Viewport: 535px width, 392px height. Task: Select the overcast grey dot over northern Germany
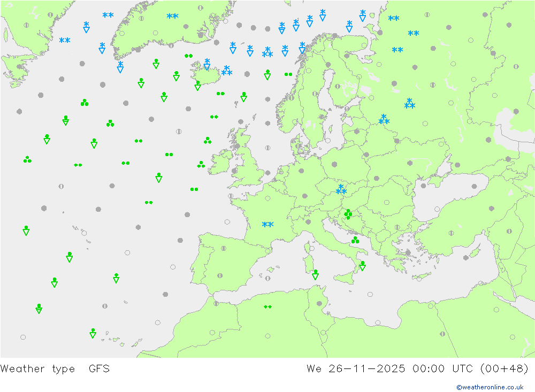301,171
